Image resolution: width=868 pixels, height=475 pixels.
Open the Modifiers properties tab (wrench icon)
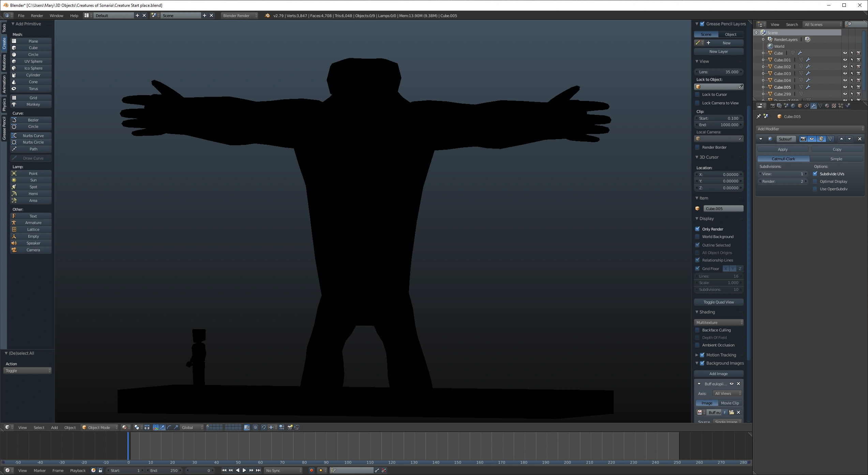pyautogui.click(x=813, y=106)
